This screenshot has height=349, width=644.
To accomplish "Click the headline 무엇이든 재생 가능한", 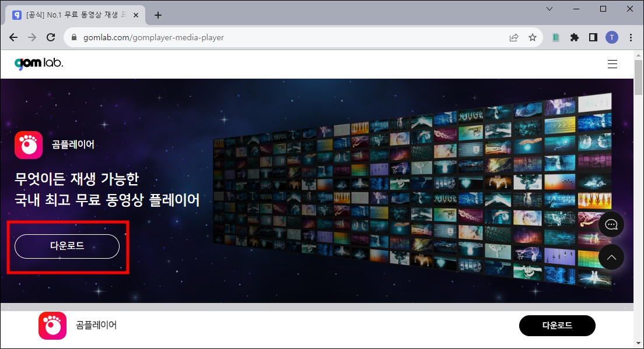I will click(77, 179).
